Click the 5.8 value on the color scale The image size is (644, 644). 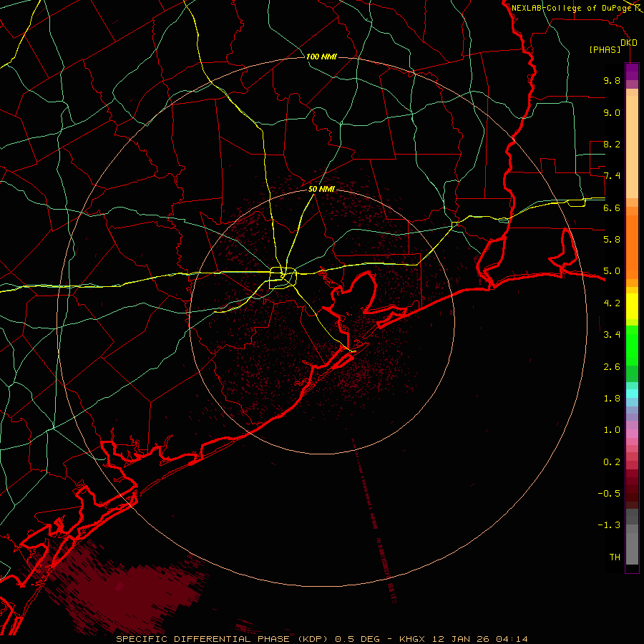pyautogui.click(x=612, y=240)
